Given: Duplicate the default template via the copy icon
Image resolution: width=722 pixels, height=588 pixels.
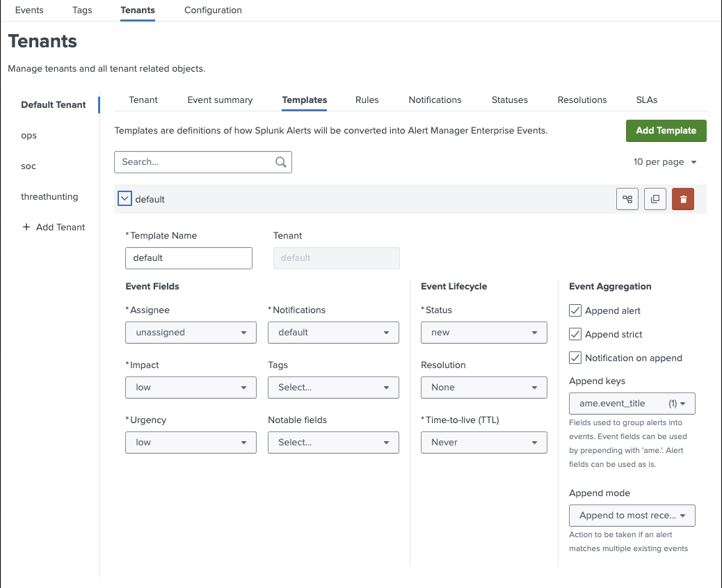Looking at the screenshot, I should [x=655, y=198].
